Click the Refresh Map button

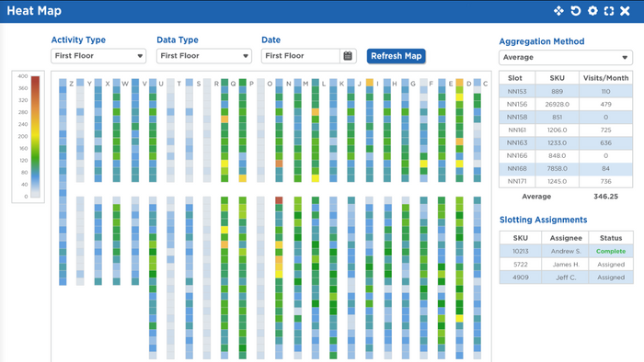click(x=396, y=56)
